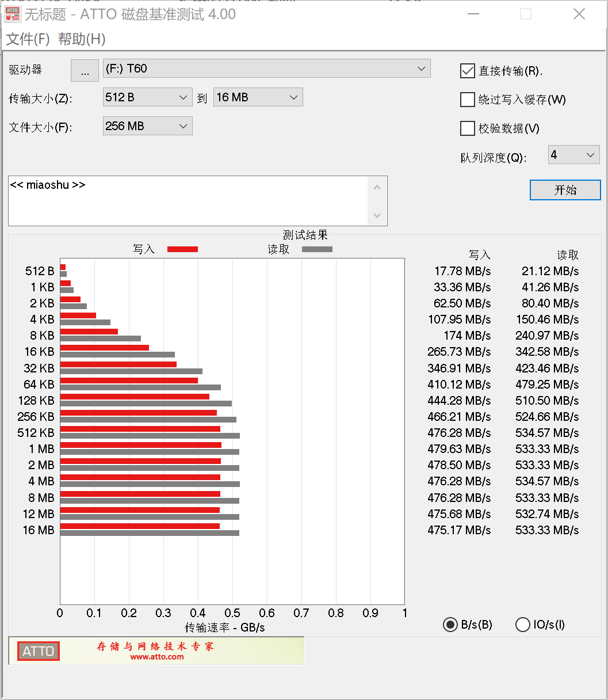608x700 pixels.
Task: Click the 64 KB row label
Action: point(39,385)
